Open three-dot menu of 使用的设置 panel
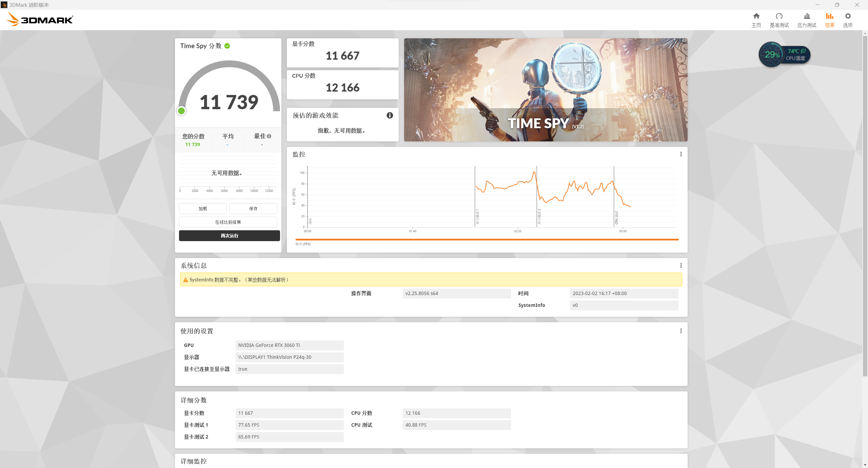The height and width of the screenshot is (468, 868). click(681, 331)
